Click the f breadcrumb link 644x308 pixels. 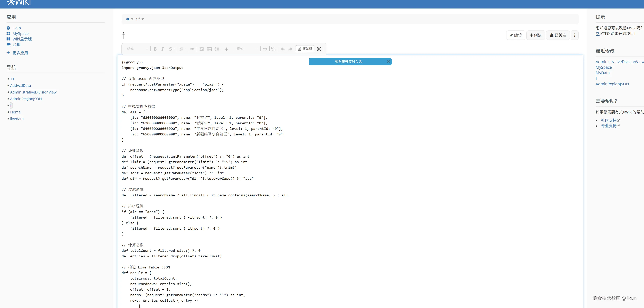[x=139, y=19]
